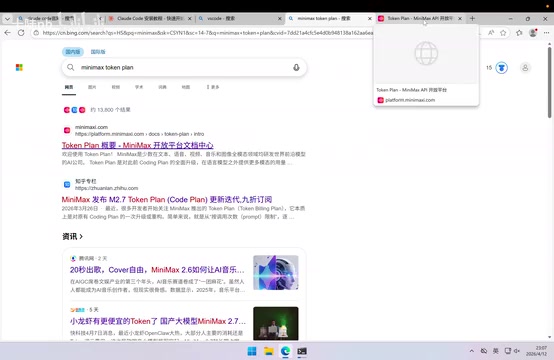This screenshot has height=360, width=554.
Task: Select the 国际版 search region toggle
Action: (x=98, y=52)
